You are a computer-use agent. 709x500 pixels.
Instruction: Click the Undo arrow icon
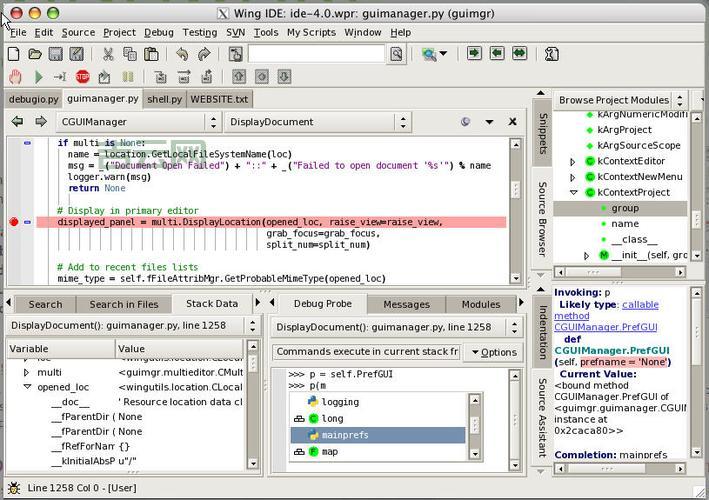pos(182,54)
